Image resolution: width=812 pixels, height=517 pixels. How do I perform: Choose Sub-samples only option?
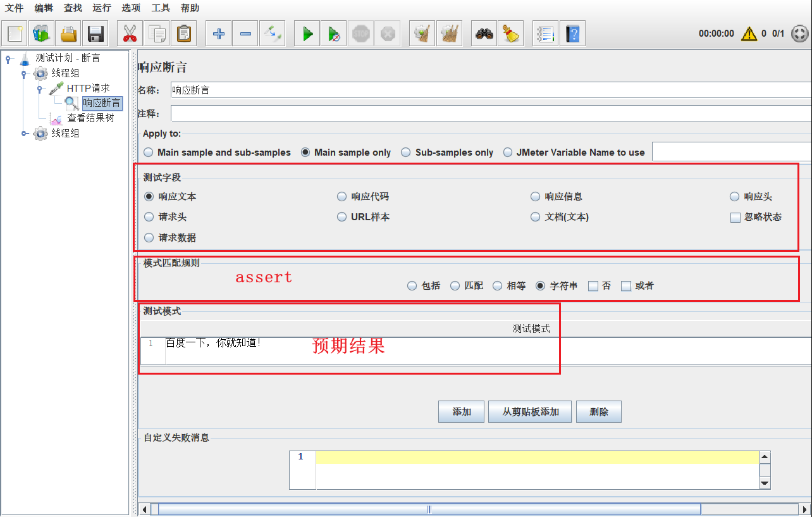coord(407,153)
